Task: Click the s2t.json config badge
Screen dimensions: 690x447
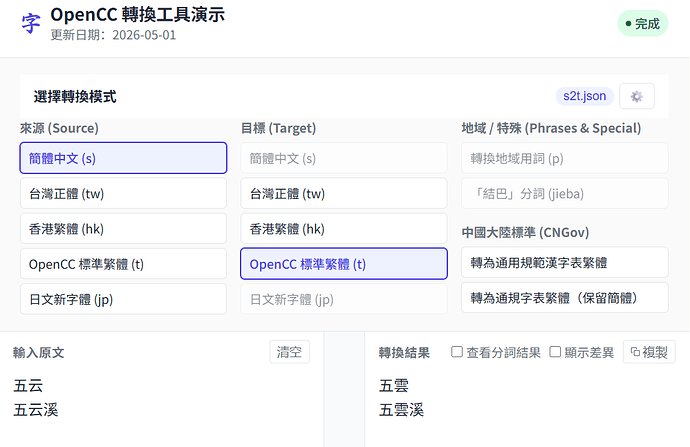Action: (x=584, y=96)
